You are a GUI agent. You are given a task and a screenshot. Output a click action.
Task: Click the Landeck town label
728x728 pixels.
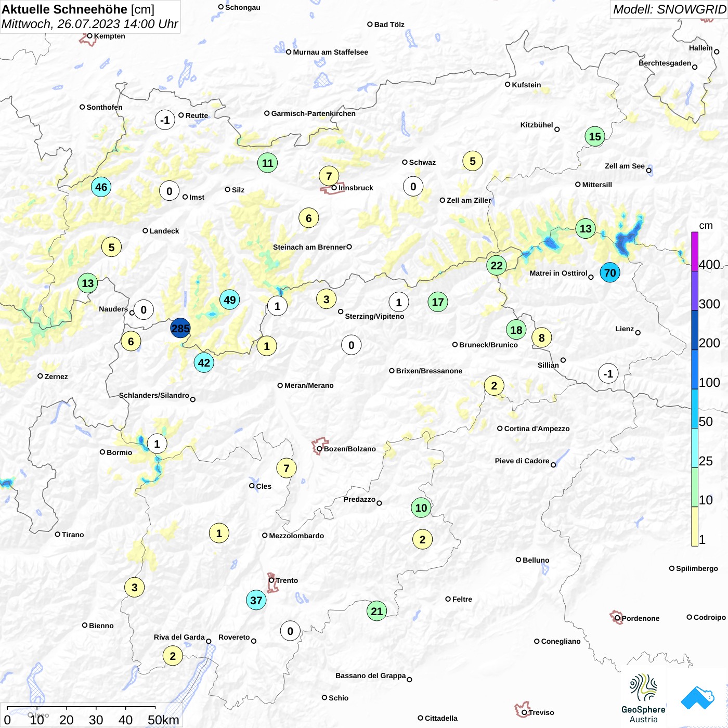click(x=164, y=231)
